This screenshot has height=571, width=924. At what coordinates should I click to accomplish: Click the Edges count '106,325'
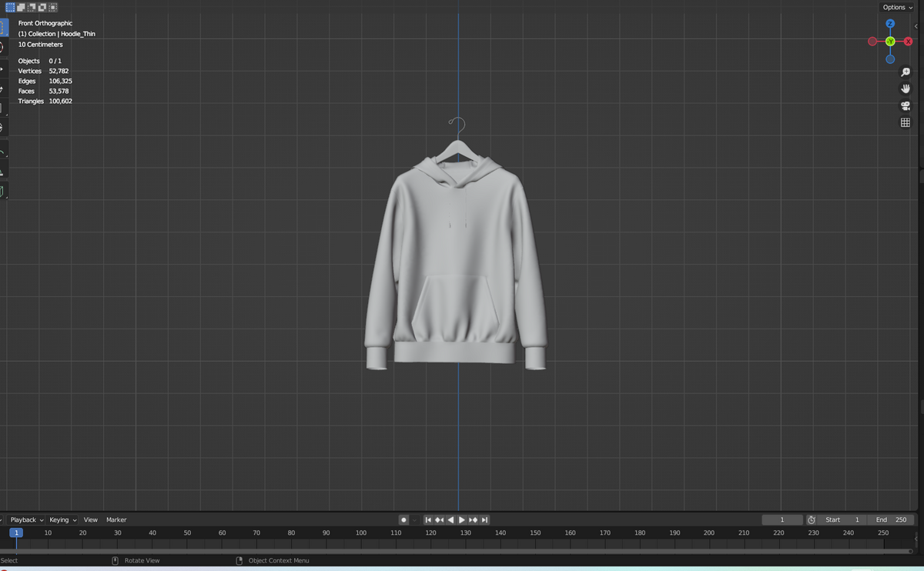pyautogui.click(x=61, y=81)
